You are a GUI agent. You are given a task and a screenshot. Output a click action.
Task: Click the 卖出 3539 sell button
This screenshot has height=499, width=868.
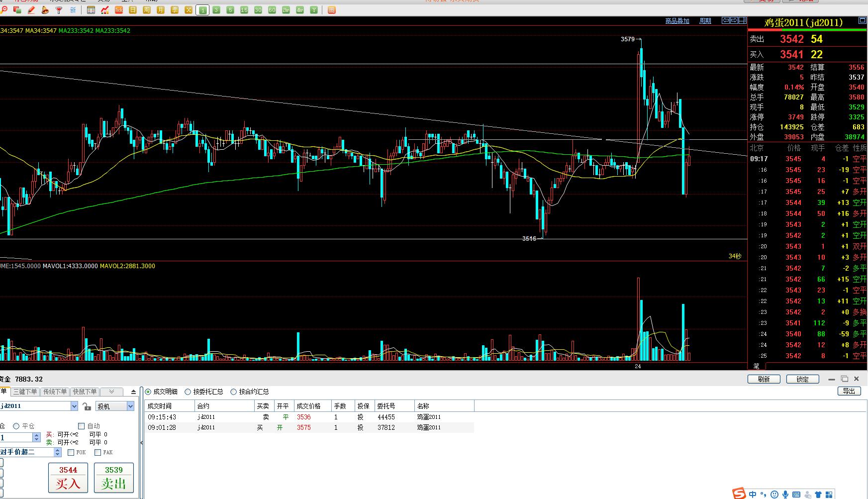pyautogui.click(x=113, y=478)
